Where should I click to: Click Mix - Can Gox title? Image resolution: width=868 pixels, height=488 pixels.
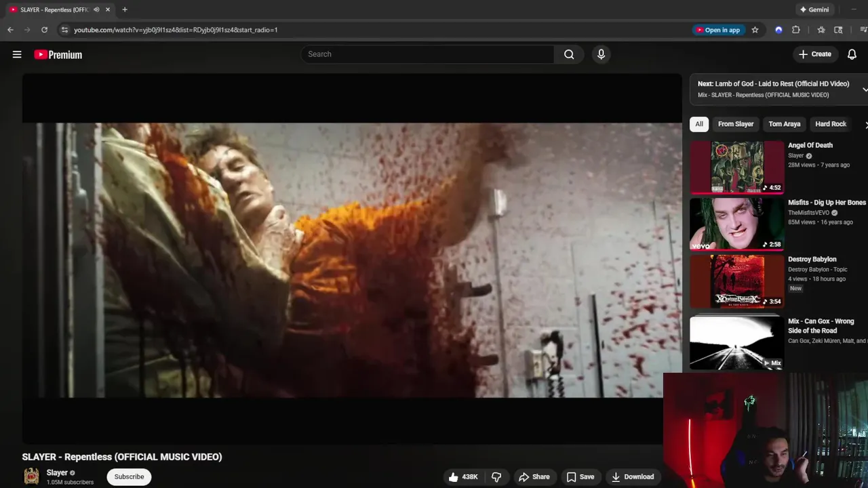(x=821, y=326)
